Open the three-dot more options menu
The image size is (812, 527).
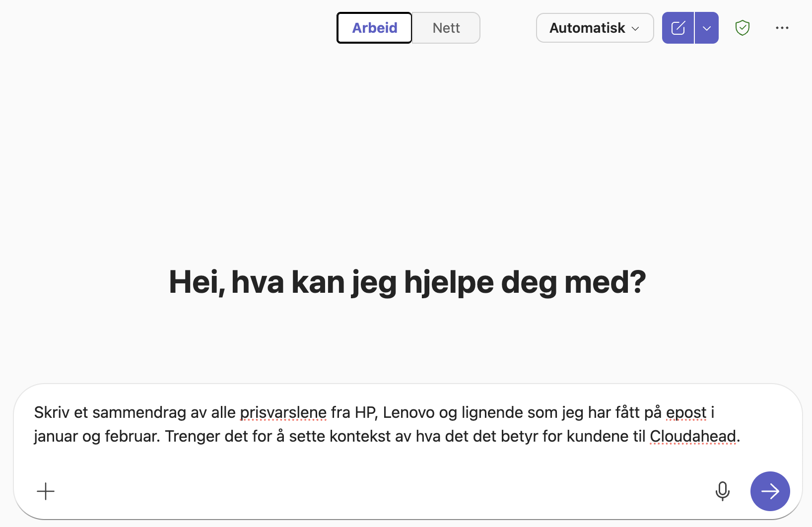coord(782,28)
